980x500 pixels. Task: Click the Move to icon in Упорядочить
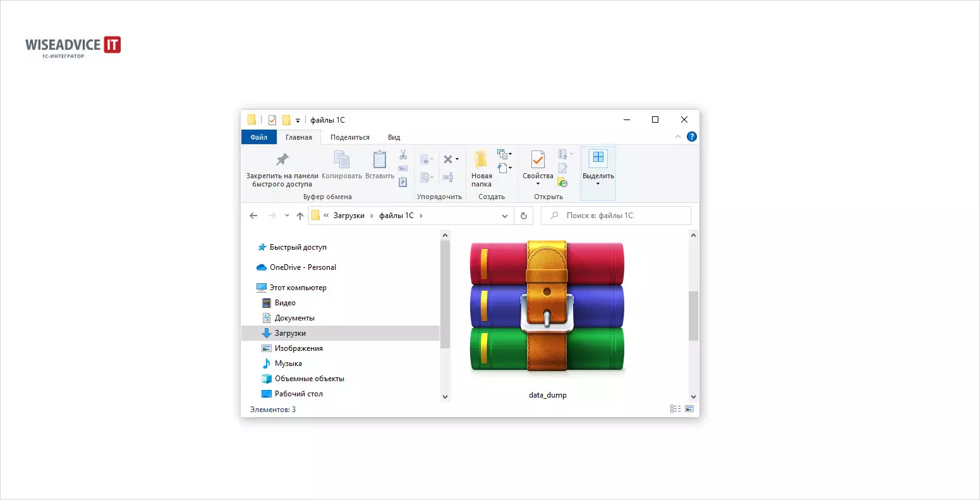425,159
